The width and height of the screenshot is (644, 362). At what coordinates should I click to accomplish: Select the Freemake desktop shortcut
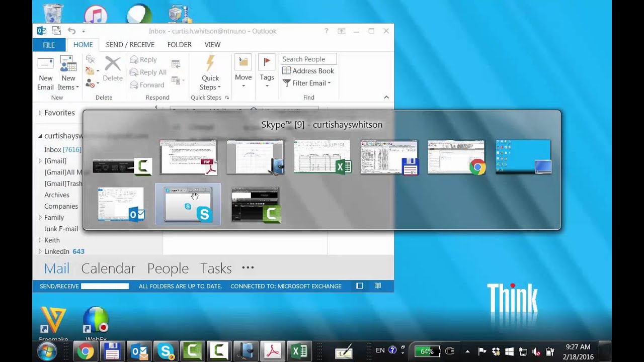(x=53, y=324)
